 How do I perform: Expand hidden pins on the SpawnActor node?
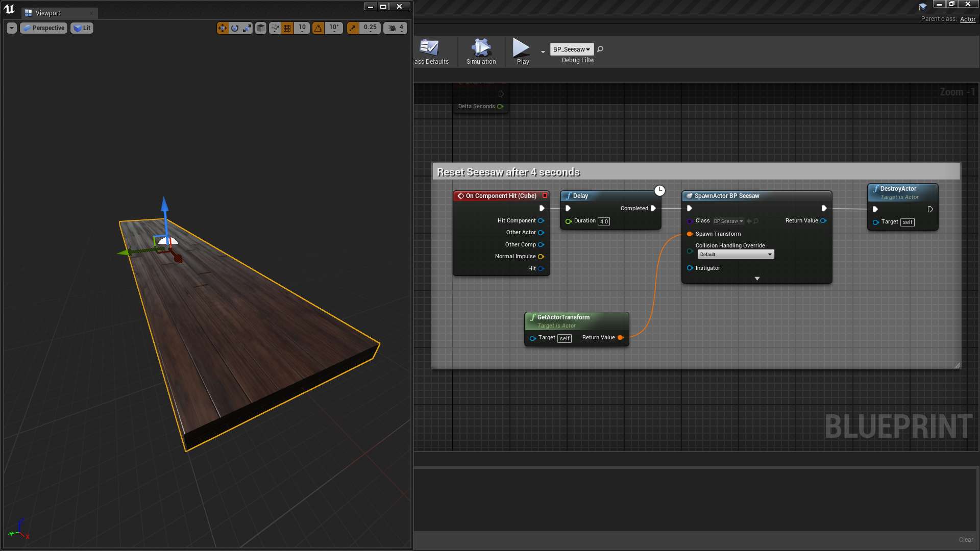pos(757,278)
